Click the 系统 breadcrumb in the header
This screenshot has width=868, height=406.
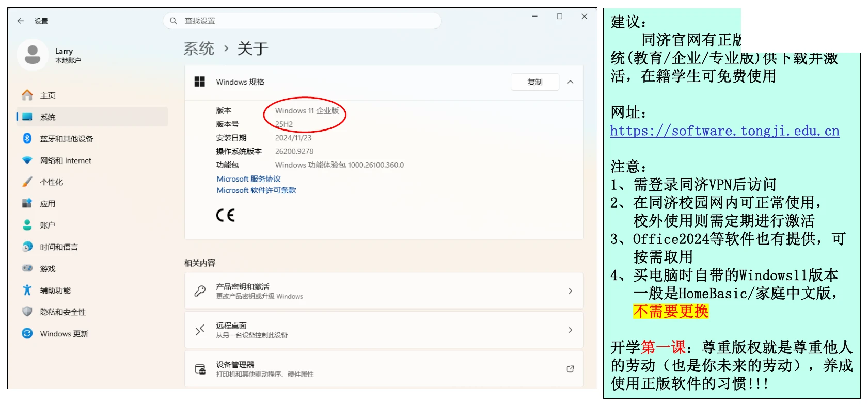[x=199, y=48]
